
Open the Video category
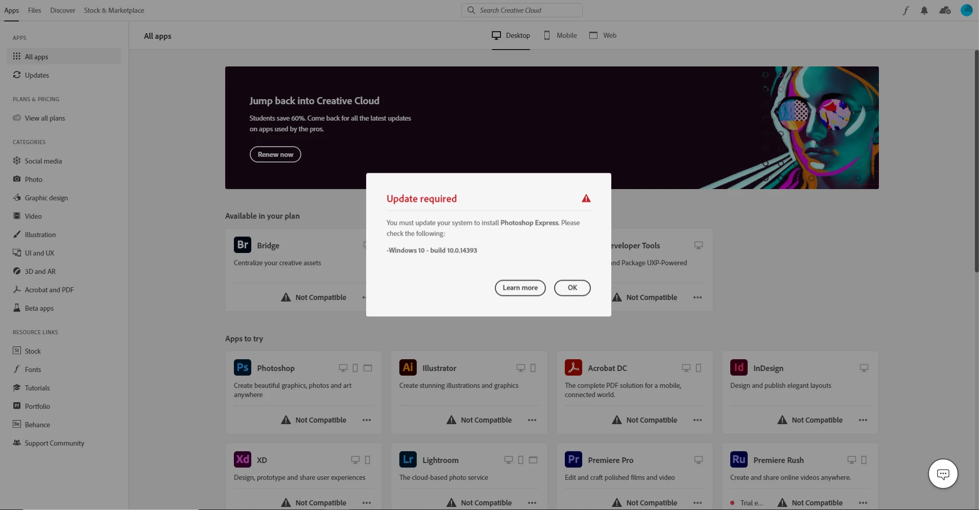(x=64, y=216)
